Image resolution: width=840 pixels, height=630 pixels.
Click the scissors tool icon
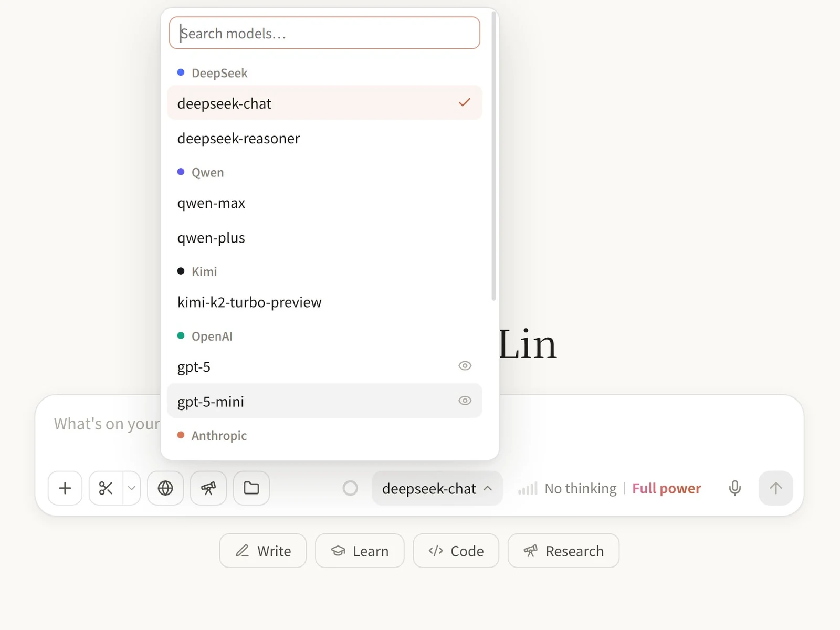coord(106,488)
